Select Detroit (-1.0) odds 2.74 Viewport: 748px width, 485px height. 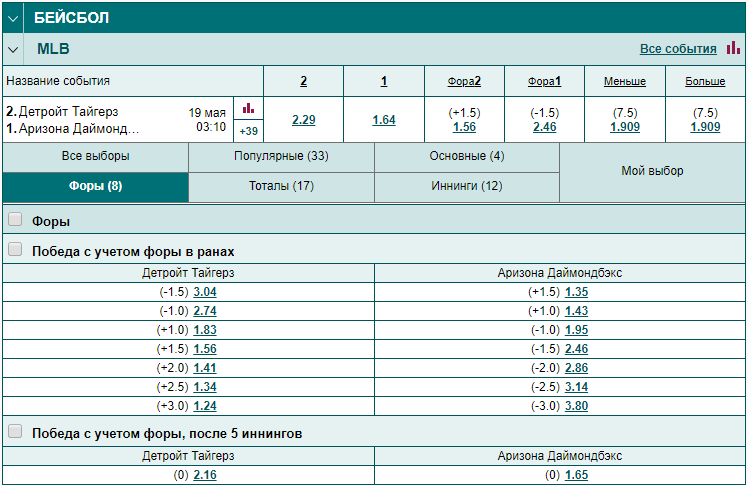coord(205,311)
